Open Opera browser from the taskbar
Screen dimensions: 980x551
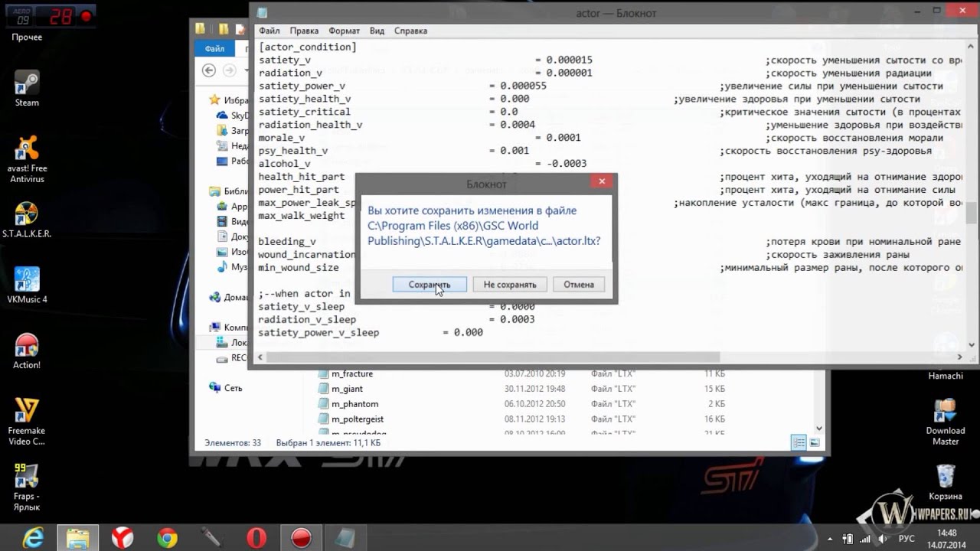(256, 538)
